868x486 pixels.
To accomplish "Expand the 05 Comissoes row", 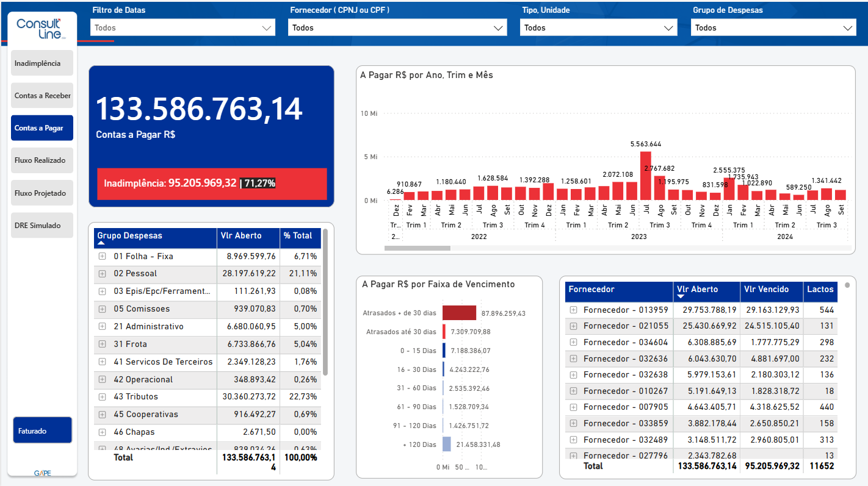I will tap(103, 309).
